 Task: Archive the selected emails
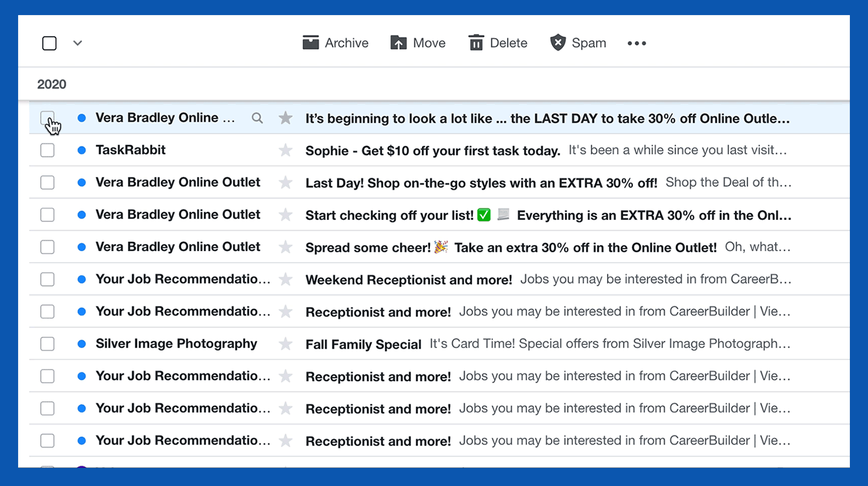335,42
